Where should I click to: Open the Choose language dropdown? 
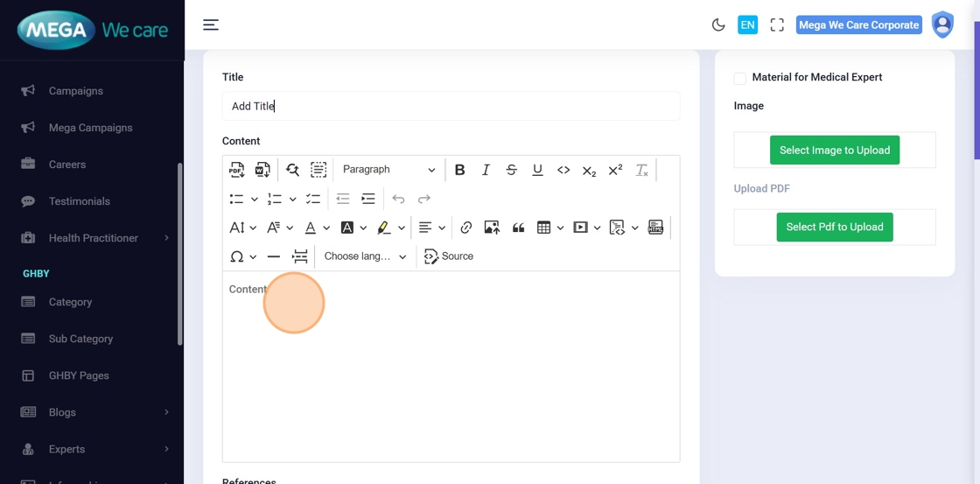click(x=365, y=256)
